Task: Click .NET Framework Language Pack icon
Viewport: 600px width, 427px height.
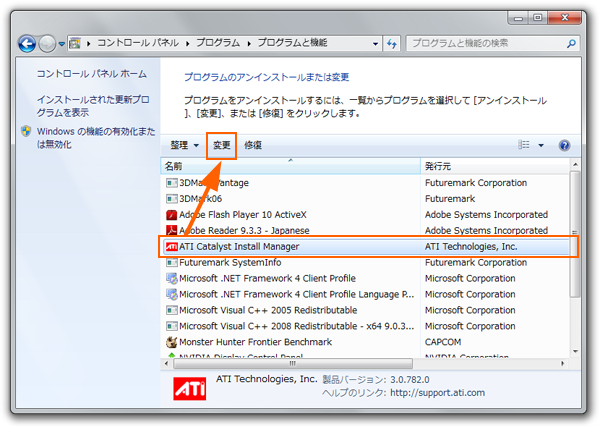Action: [x=171, y=294]
